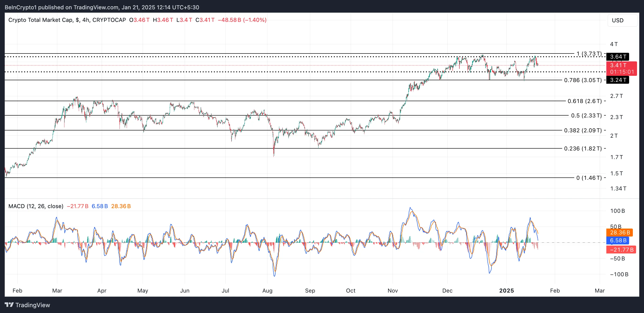
Task: Click the Aug label on time axis
Action: coord(267,290)
